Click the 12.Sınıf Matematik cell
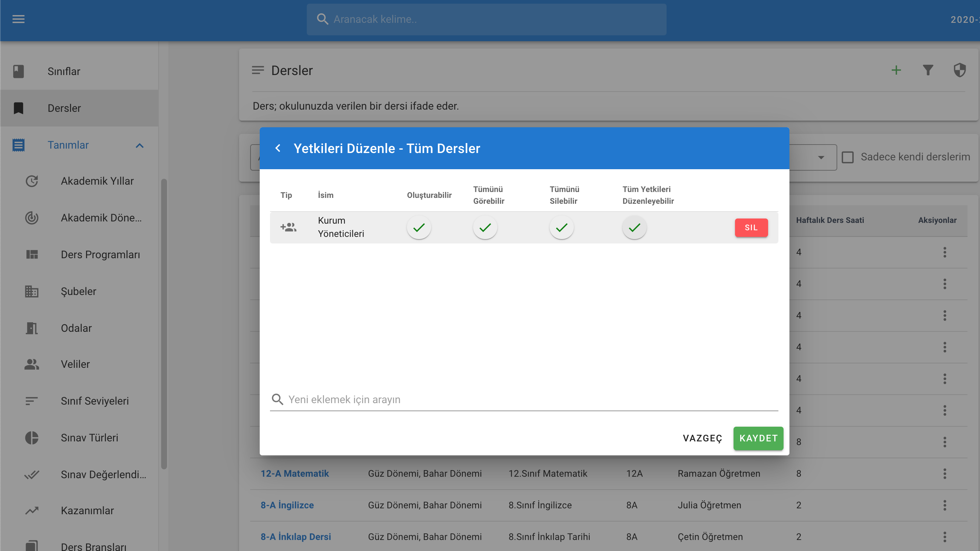Viewport: 980px width, 551px height. (x=547, y=474)
